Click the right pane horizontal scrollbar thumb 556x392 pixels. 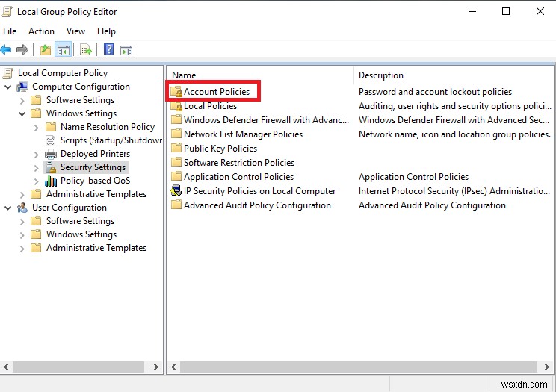point(359,367)
